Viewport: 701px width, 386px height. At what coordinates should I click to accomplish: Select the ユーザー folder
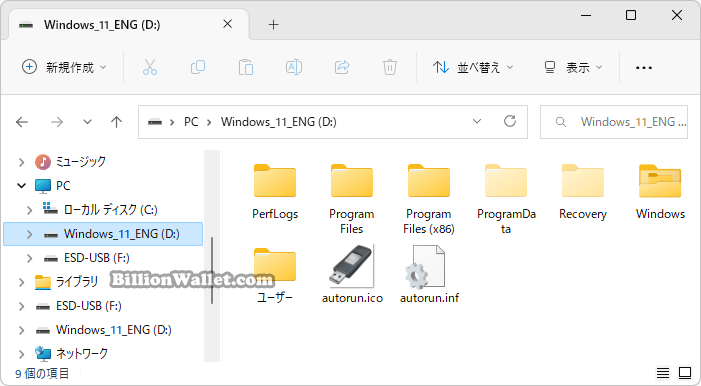pos(275,276)
